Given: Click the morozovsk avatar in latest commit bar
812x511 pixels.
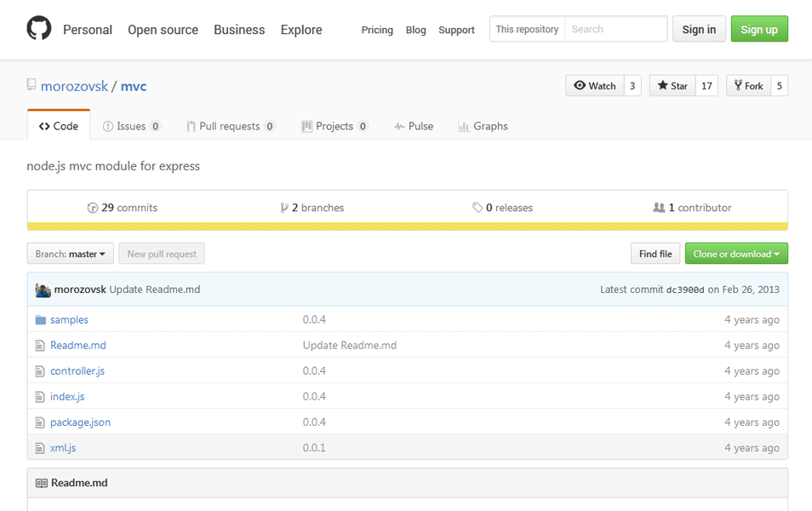Looking at the screenshot, I should pos(43,290).
